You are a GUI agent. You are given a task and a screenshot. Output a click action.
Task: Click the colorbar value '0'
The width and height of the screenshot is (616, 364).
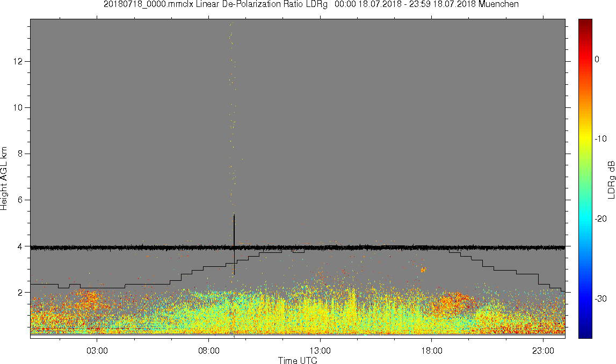click(597, 59)
